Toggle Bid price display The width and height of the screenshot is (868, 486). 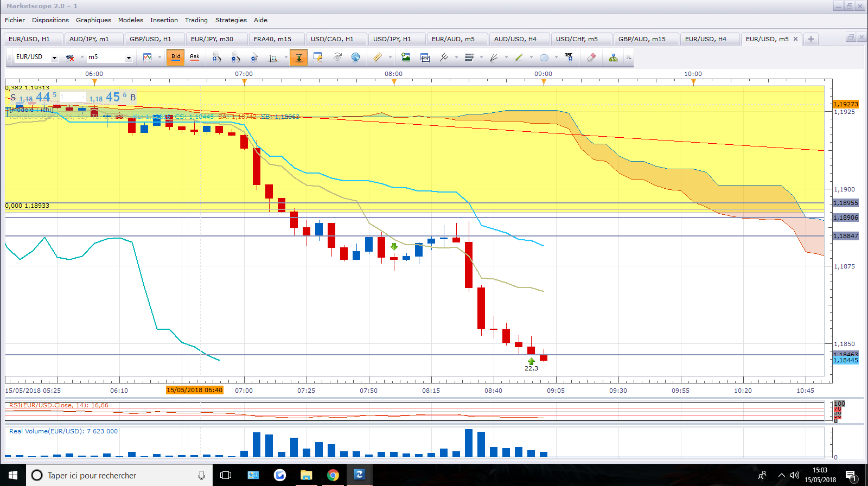176,57
